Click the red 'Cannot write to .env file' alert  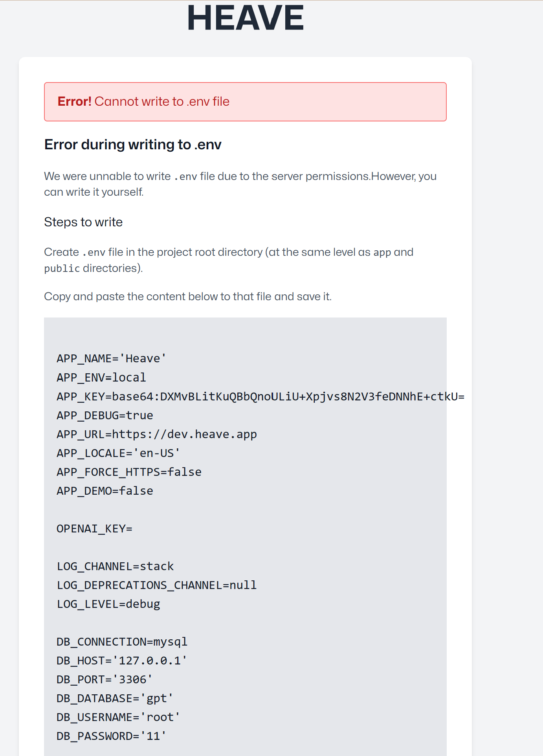pos(245,102)
